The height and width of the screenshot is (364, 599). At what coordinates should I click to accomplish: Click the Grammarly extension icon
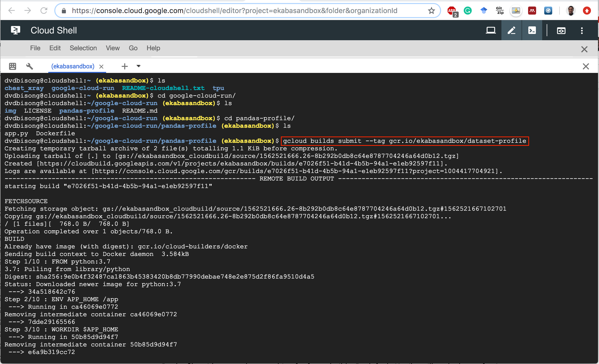(x=468, y=11)
